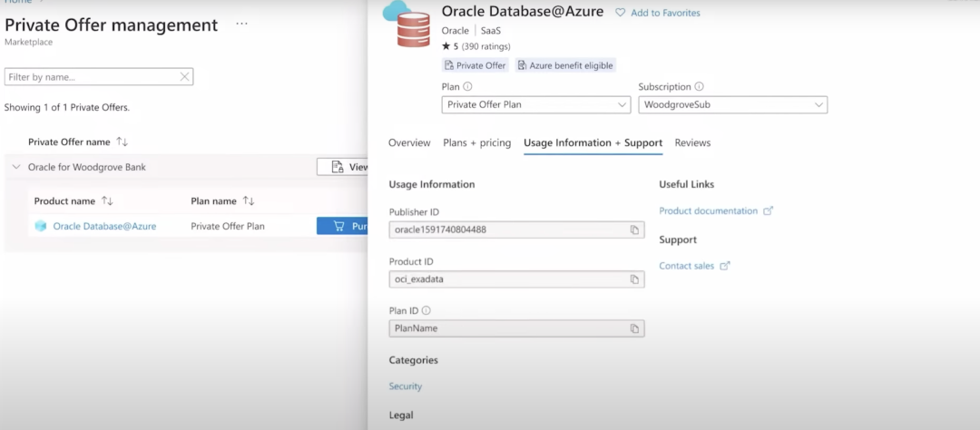Click the star rating icon
Viewport: 980px width, 430px height.
pyautogui.click(x=446, y=46)
